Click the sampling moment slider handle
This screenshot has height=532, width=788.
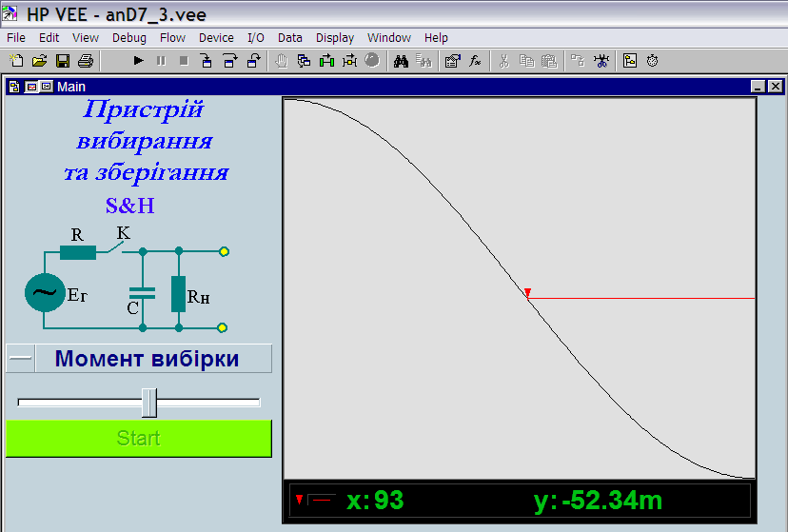tap(149, 403)
